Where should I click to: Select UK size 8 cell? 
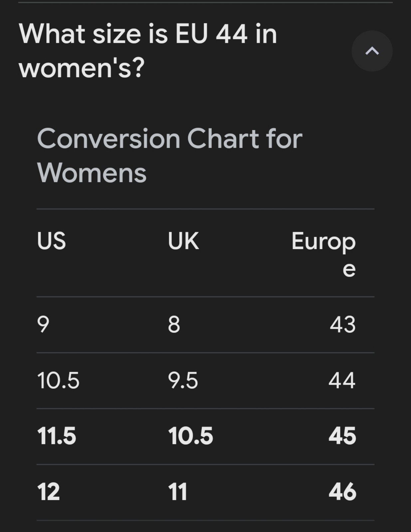[174, 325]
